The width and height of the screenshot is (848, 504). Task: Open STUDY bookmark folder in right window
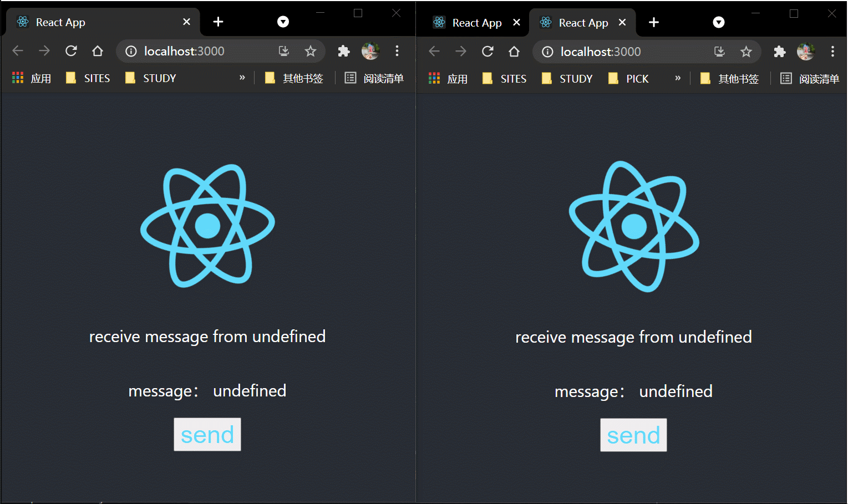point(567,79)
